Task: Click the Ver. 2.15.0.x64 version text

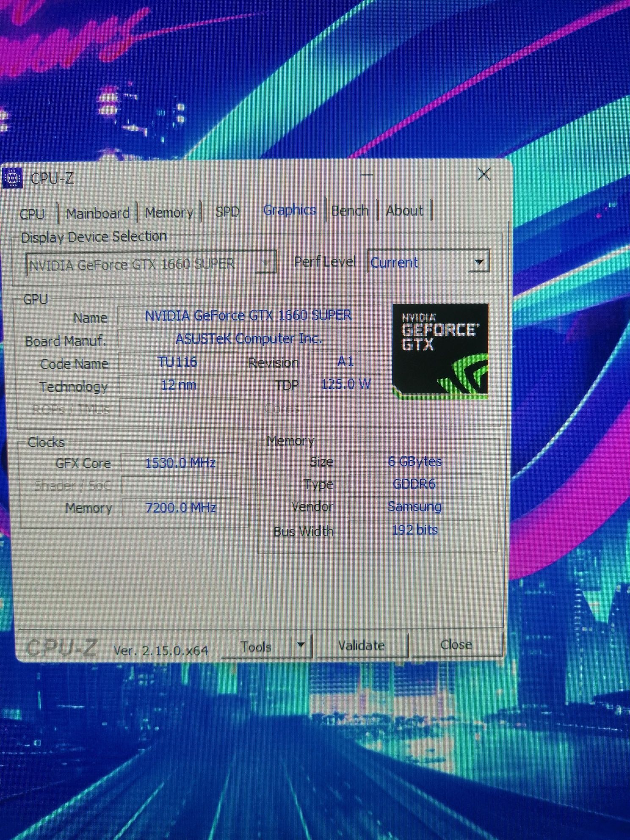Action: pos(161,651)
